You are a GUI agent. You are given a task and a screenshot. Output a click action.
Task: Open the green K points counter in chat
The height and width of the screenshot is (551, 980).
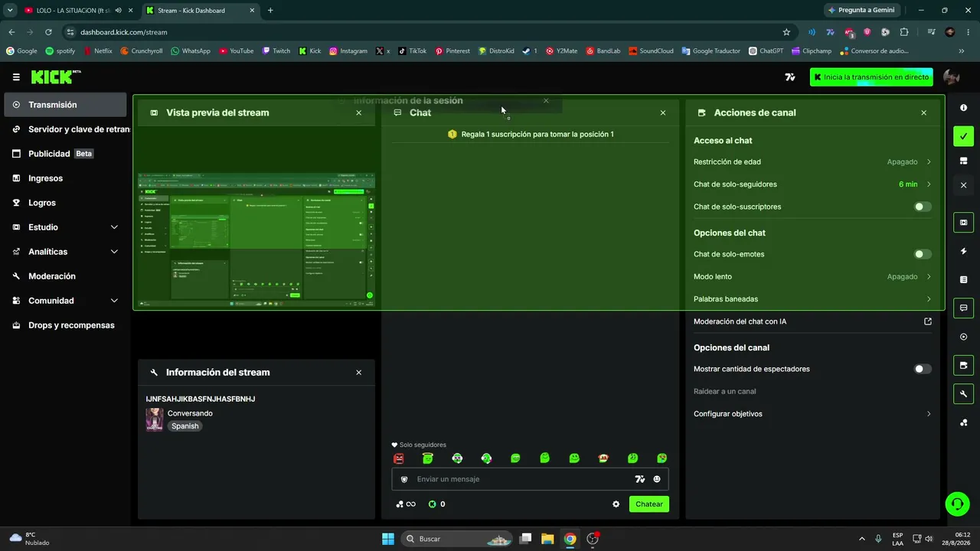436,504
